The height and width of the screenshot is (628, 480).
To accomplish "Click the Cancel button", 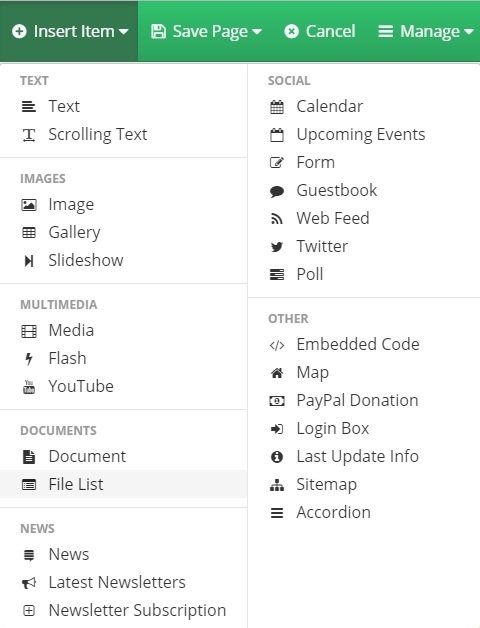I will click(320, 31).
